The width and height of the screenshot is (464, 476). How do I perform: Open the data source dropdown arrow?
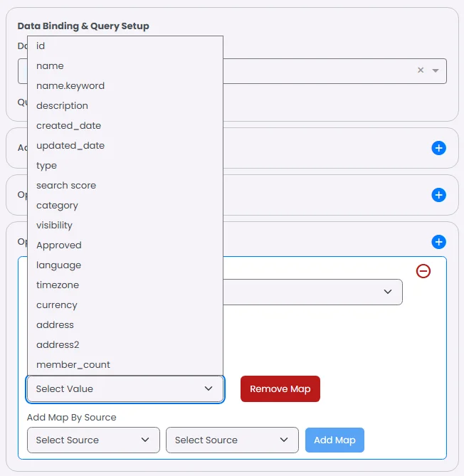coord(436,70)
